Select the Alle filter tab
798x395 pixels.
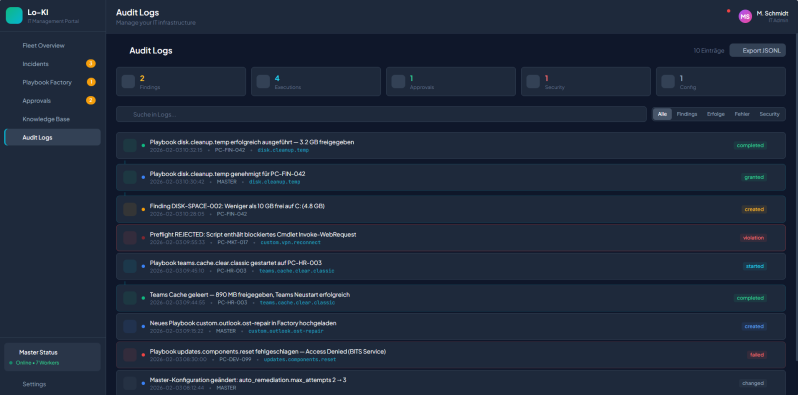662,114
